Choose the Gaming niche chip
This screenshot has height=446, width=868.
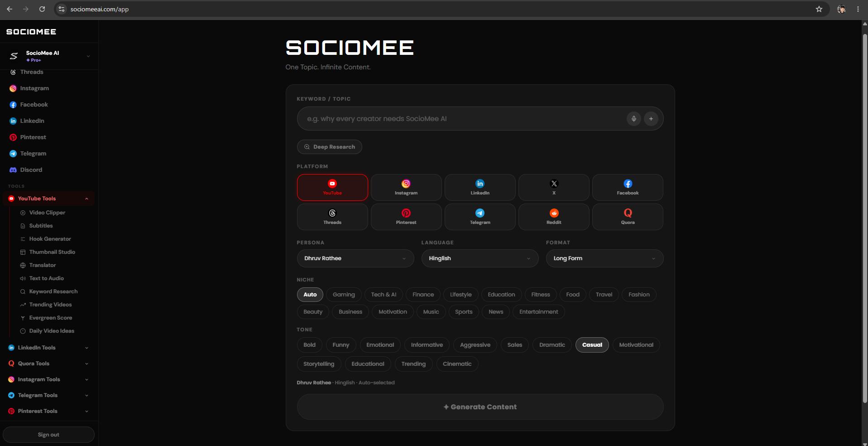point(344,295)
